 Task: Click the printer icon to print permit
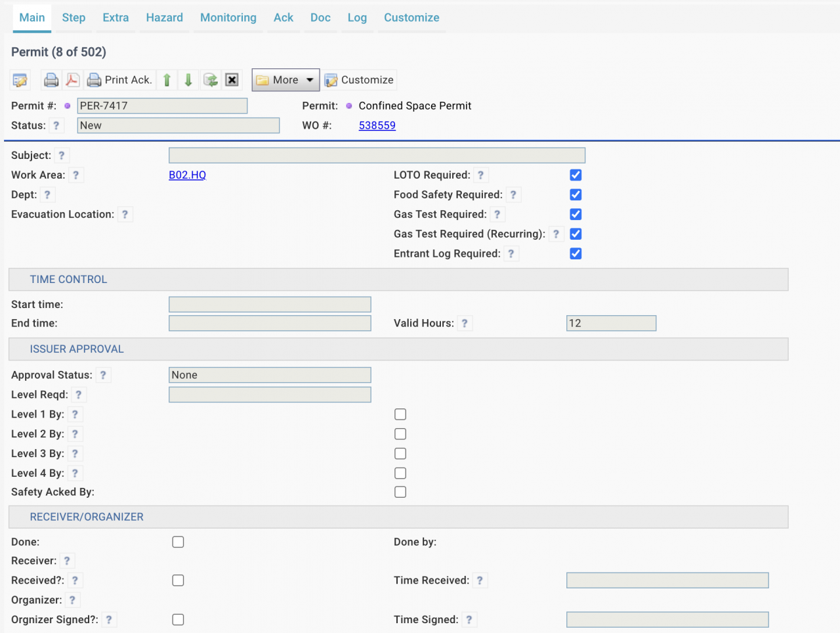pyautogui.click(x=51, y=80)
